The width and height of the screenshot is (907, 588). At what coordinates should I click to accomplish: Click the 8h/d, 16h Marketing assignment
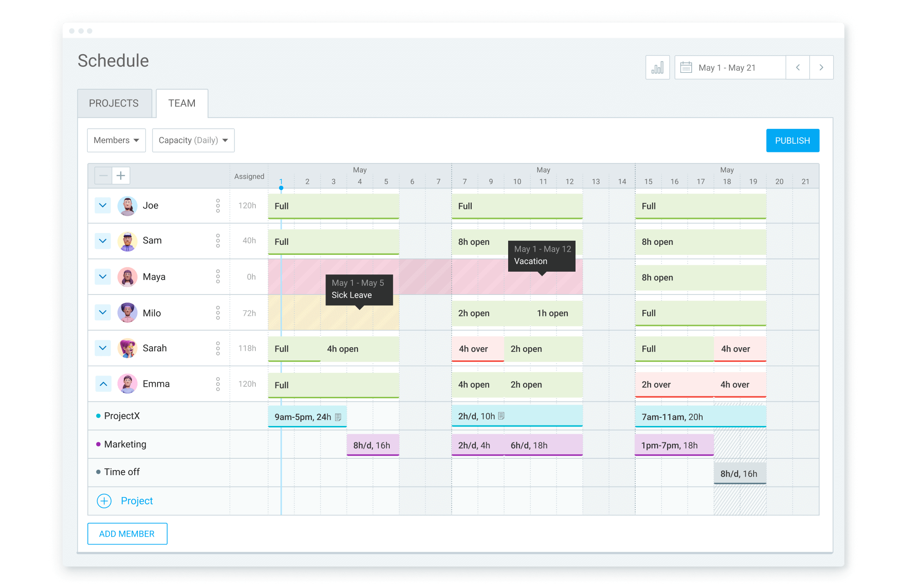(373, 445)
